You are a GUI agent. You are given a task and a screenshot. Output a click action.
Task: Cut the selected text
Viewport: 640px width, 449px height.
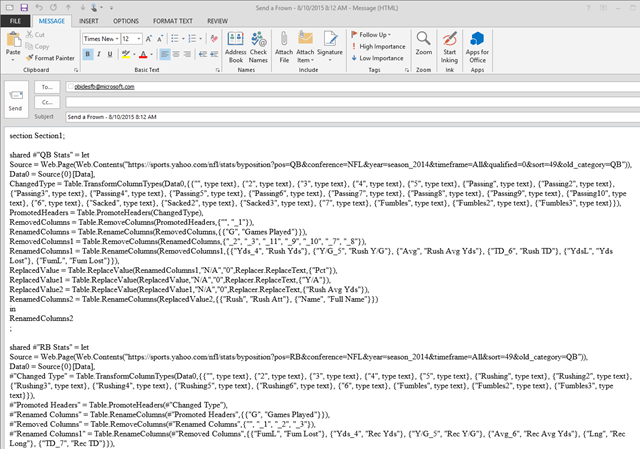tap(35, 35)
